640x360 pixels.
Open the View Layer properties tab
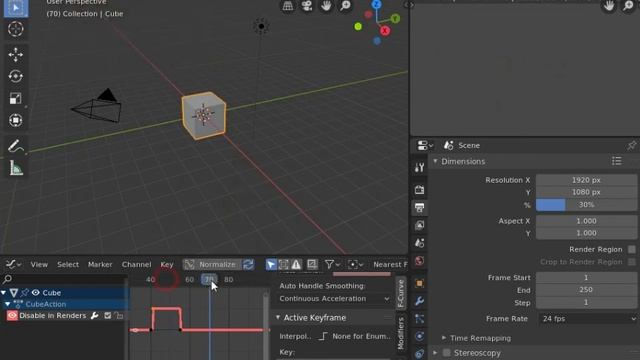(x=420, y=225)
